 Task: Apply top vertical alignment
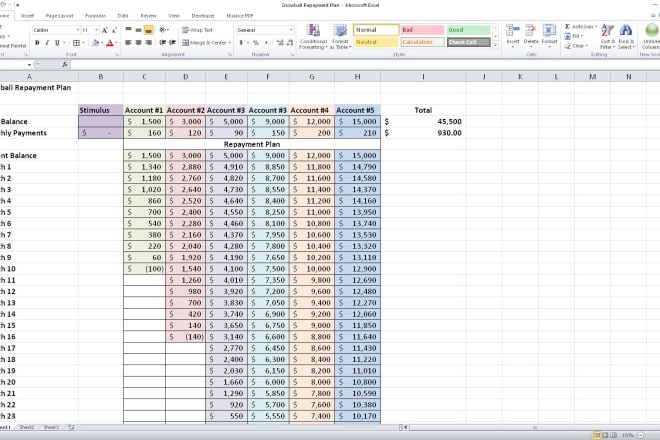128,30
